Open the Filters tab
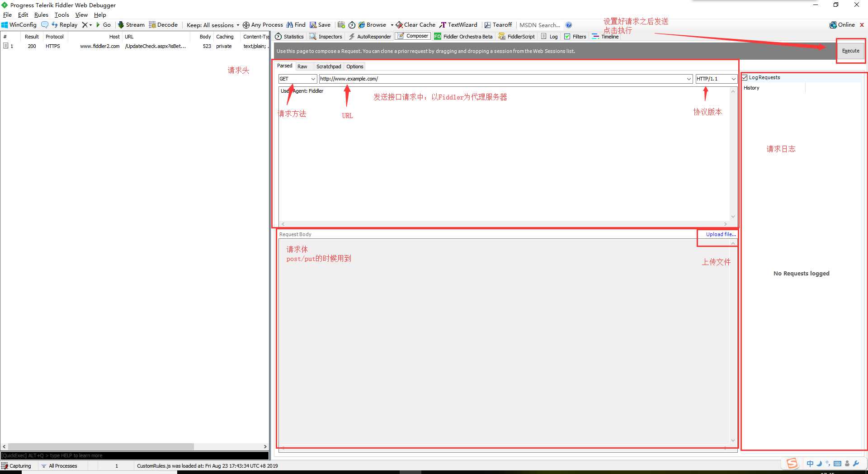The width and height of the screenshot is (868, 474). (575, 37)
